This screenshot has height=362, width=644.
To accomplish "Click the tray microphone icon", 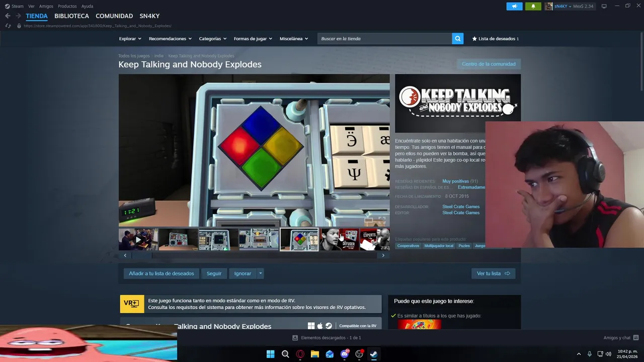I will coord(590,354).
